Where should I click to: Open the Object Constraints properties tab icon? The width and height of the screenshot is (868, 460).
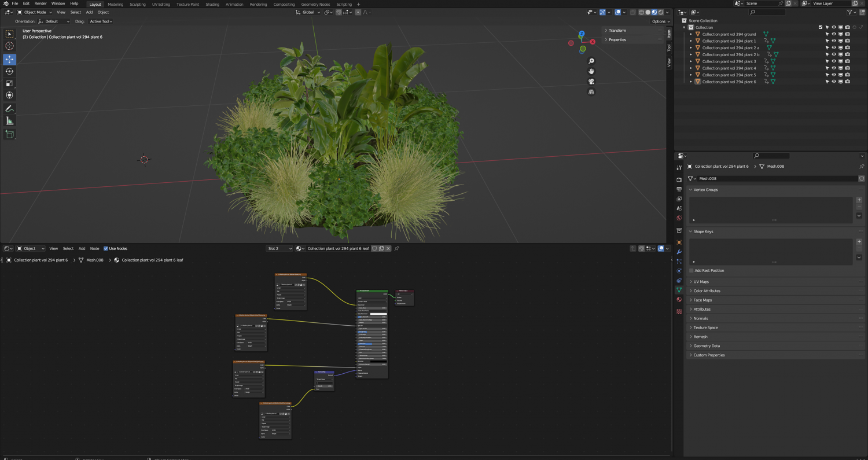(x=679, y=281)
